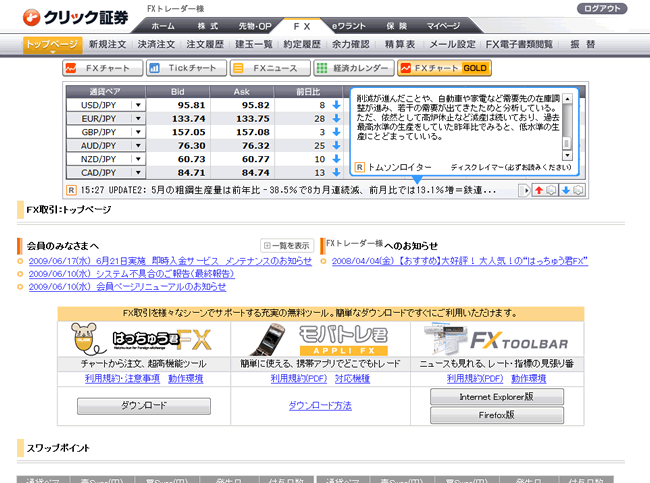Launch FXチャート GOLD

point(444,68)
